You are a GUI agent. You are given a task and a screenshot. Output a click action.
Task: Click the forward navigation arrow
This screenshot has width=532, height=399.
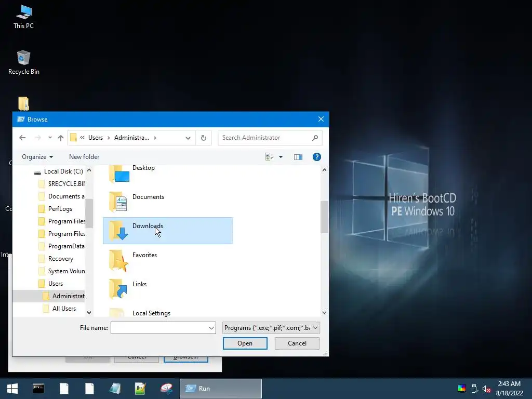(37, 138)
